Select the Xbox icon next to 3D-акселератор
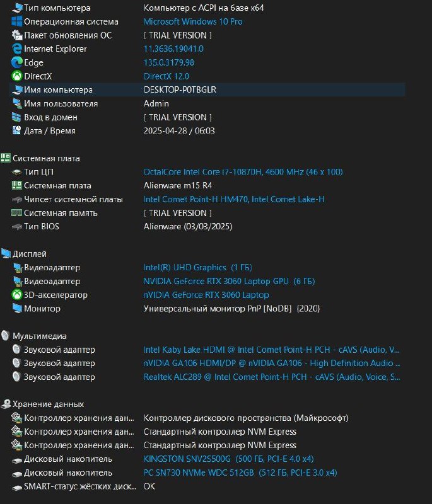Image resolution: width=432 pixels, height=504 pixels. point(17,294)
